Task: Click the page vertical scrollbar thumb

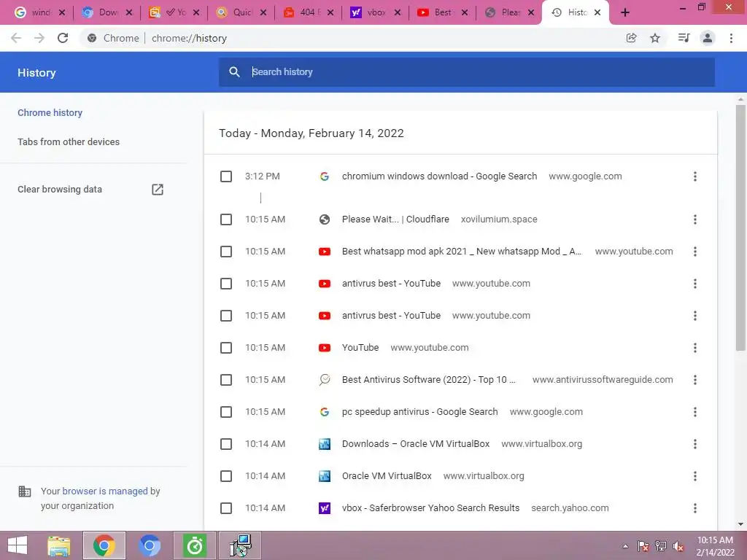Action: tap(740, 228)
